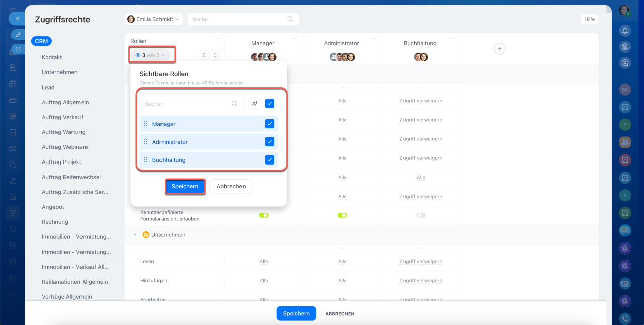The image size is (644, 325).
Task: Click the phone icon in right sidebar
Action: [625, 318]
